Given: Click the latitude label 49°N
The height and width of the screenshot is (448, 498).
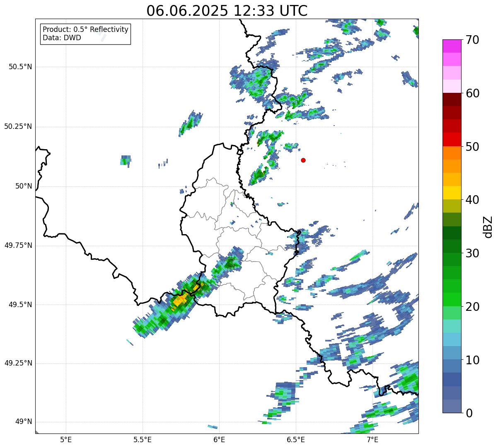Looking at the screenshot, I should (24, 422).
